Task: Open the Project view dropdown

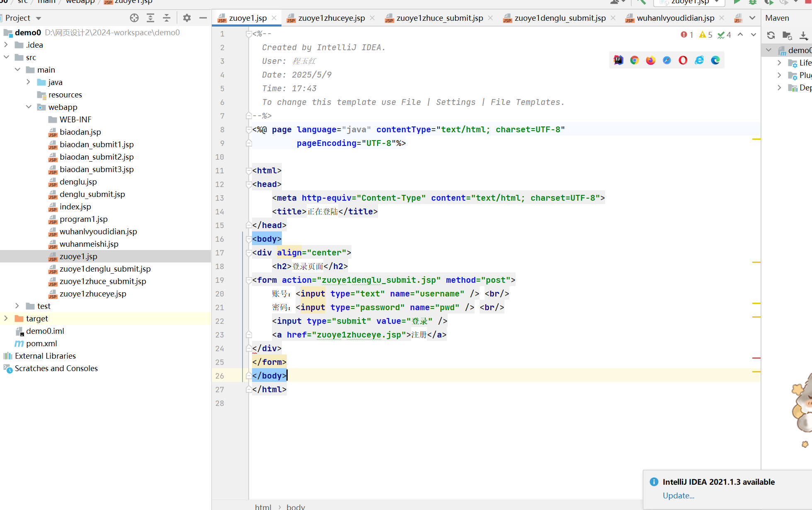Action: point(39,18)
